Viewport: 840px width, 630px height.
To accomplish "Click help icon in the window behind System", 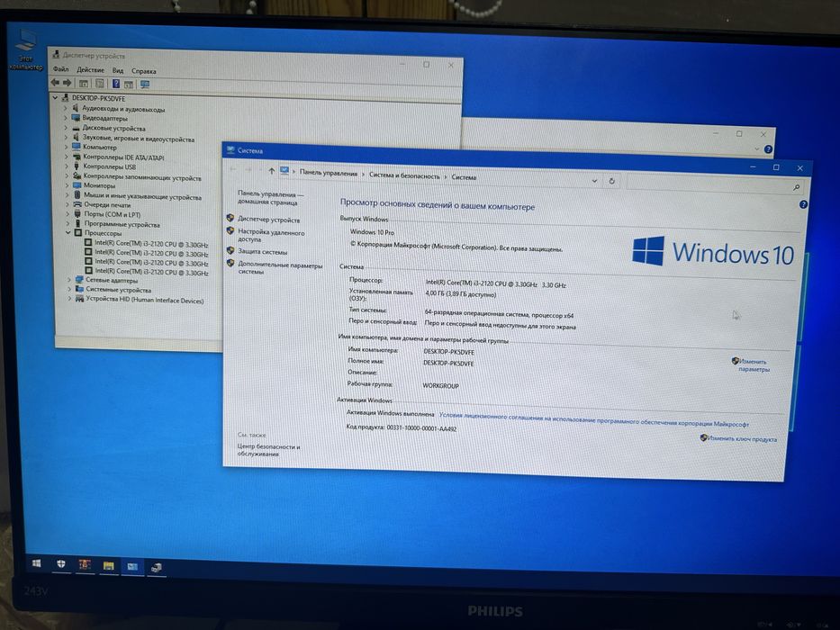I will tap(768, 149).
